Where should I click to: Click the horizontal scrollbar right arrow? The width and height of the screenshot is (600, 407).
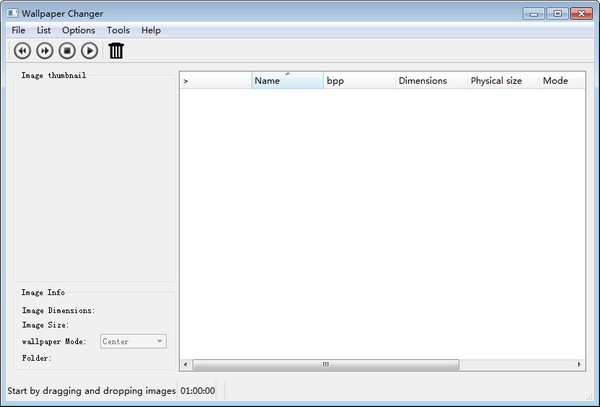pos(578,365)
